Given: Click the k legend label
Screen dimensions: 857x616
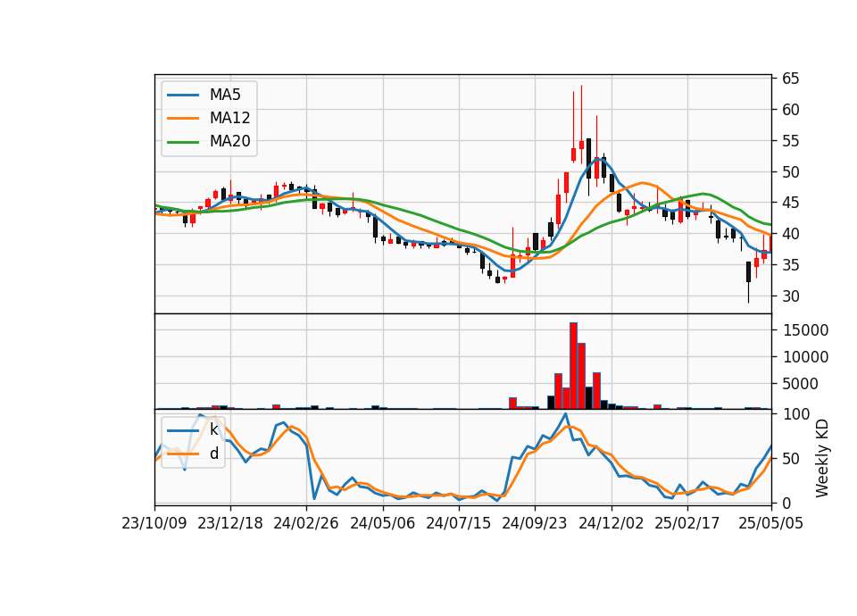Looking at the screenshot, I should pos(213,429).
